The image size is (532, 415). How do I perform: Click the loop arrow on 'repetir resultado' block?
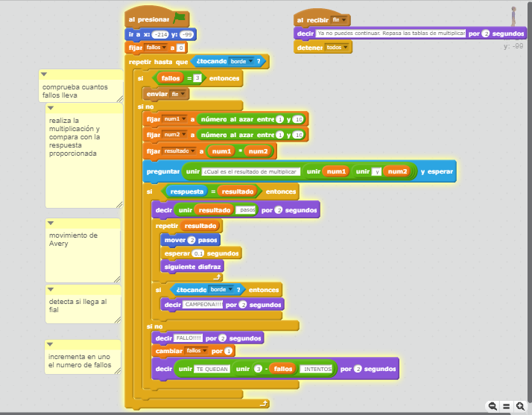pyautogui.click(x=218, y=277)
